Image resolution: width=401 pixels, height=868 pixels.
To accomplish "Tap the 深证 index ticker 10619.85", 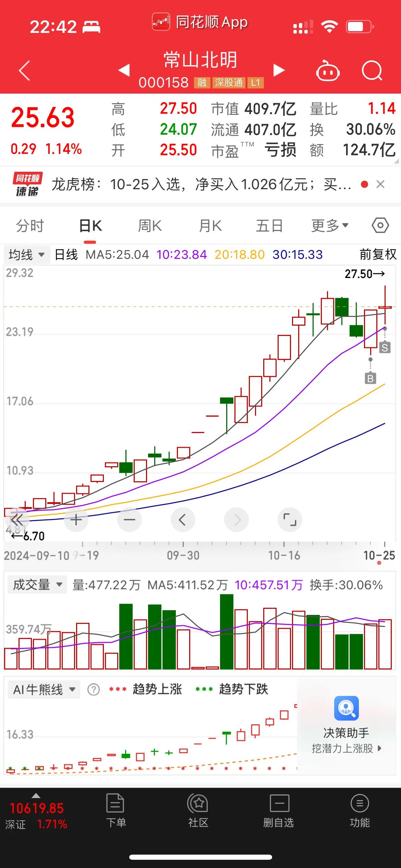I will point(37,808).
